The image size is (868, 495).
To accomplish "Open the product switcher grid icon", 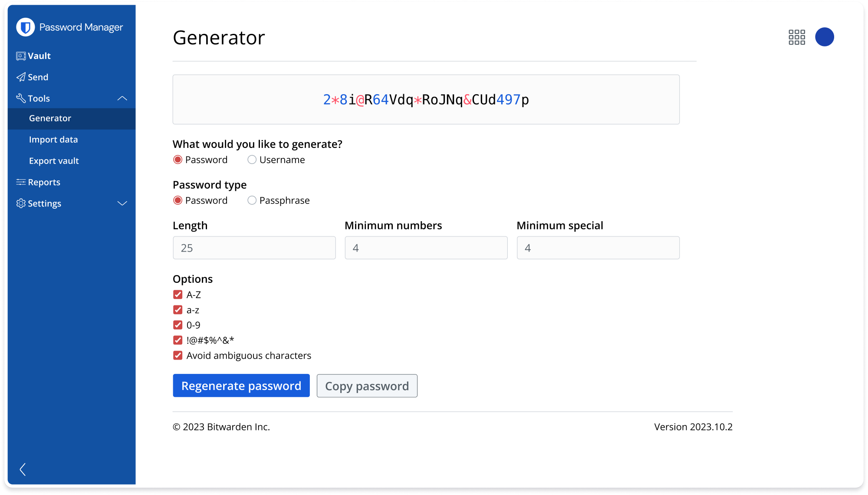I will click(796, 37).
